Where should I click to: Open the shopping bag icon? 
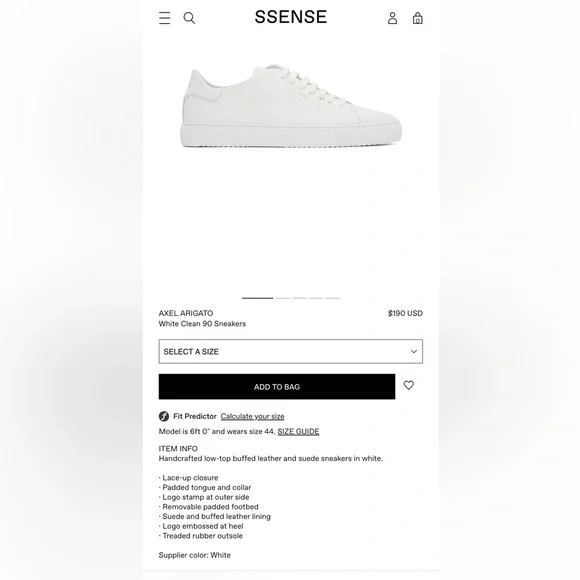(x=418, y=18)
